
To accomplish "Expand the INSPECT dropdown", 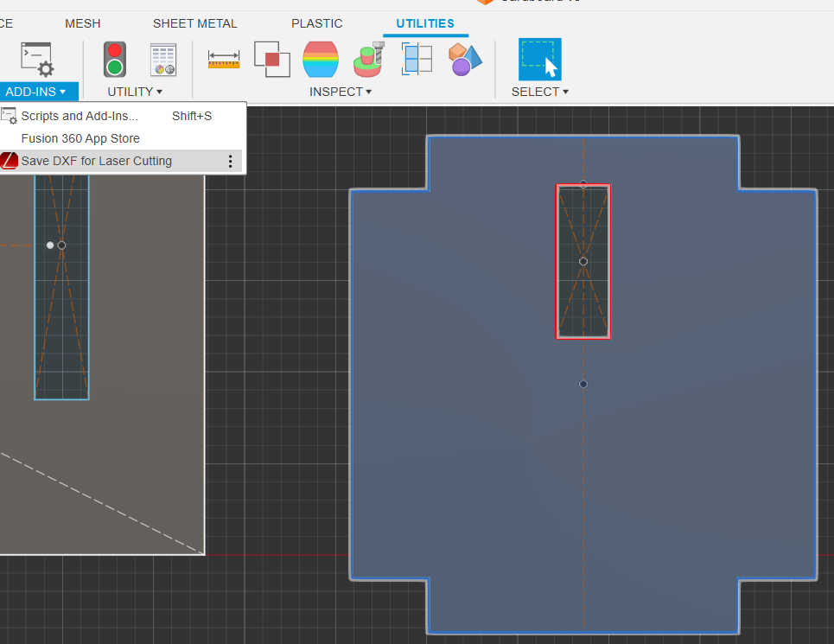I will 341,92.
